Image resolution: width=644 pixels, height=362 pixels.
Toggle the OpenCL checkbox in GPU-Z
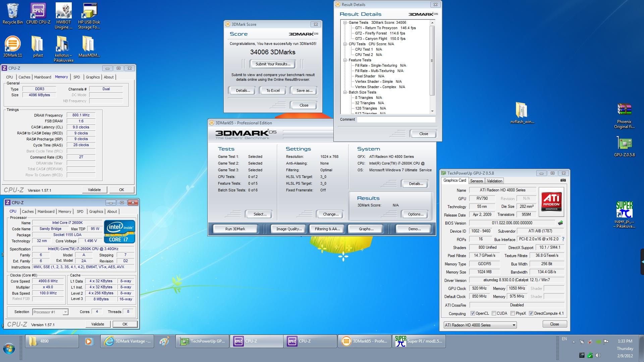[x=473, y=313]
